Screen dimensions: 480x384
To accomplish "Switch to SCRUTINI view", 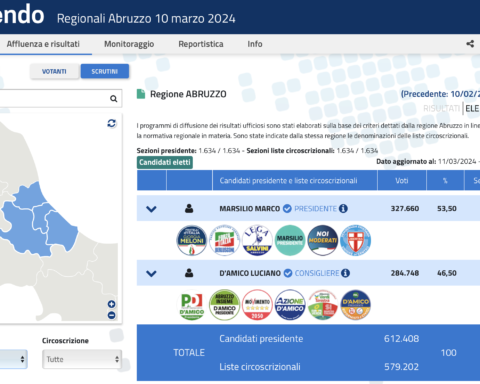I will 105,71.
